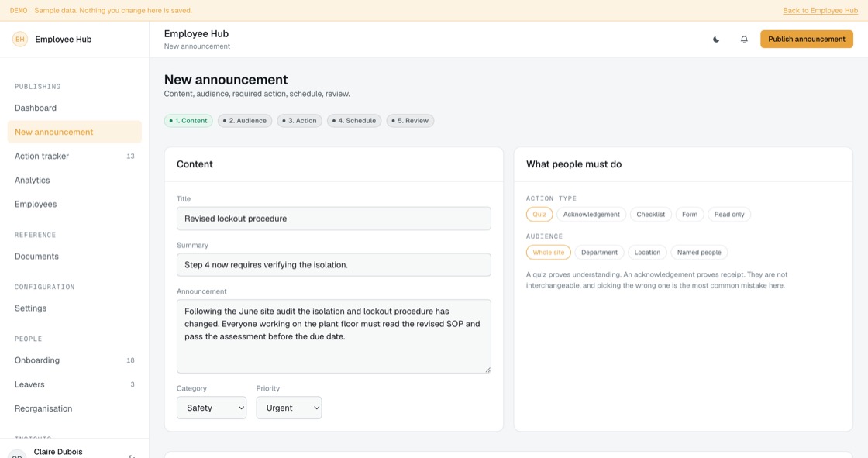Click into the Announcement text area

coord(334,336)
